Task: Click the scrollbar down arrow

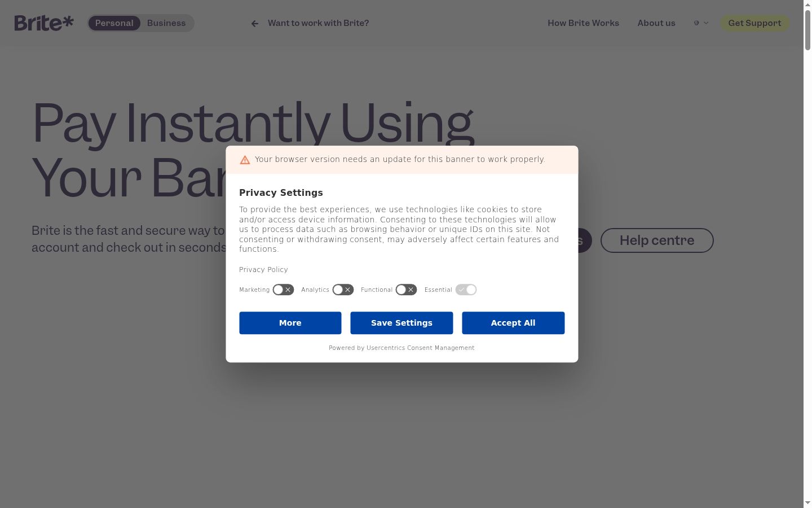Action: pyautogui.click(x=807, y=502)
